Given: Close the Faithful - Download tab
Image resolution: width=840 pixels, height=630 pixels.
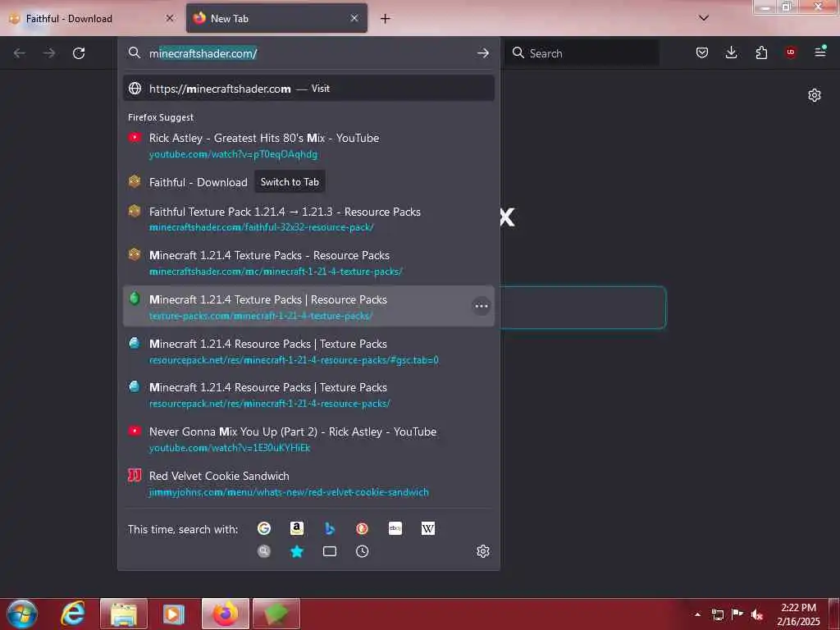Looking at the screenshot, I should pyautogui.click(x=170, y=18).
